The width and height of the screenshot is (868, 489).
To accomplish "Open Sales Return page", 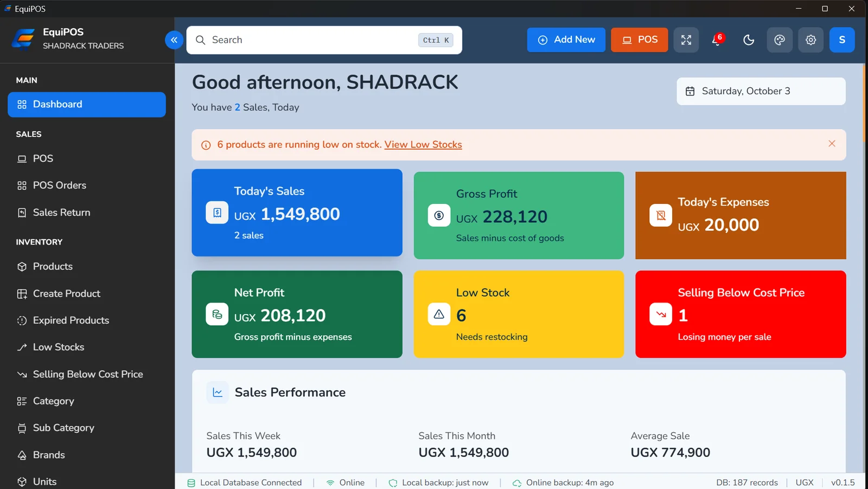I will coord(87,213).
